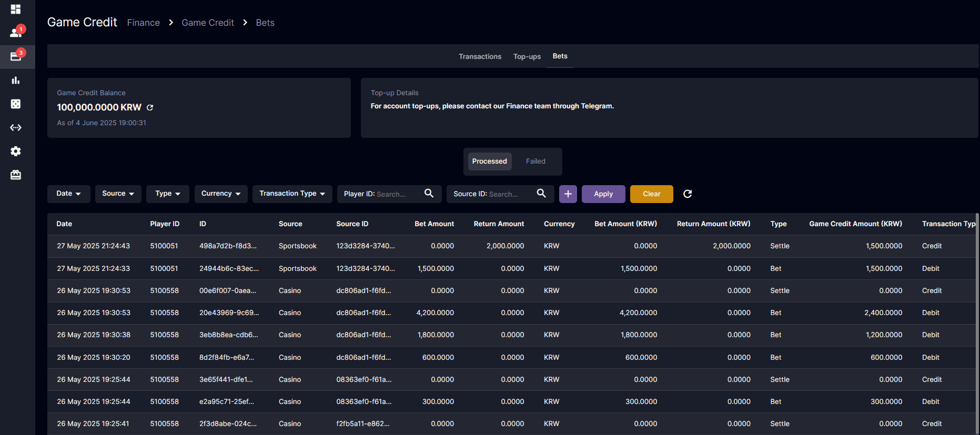Open the bar chart reports icon
Image resolution: width=980 pixels, height=435 pixels.
click(16, 80)
